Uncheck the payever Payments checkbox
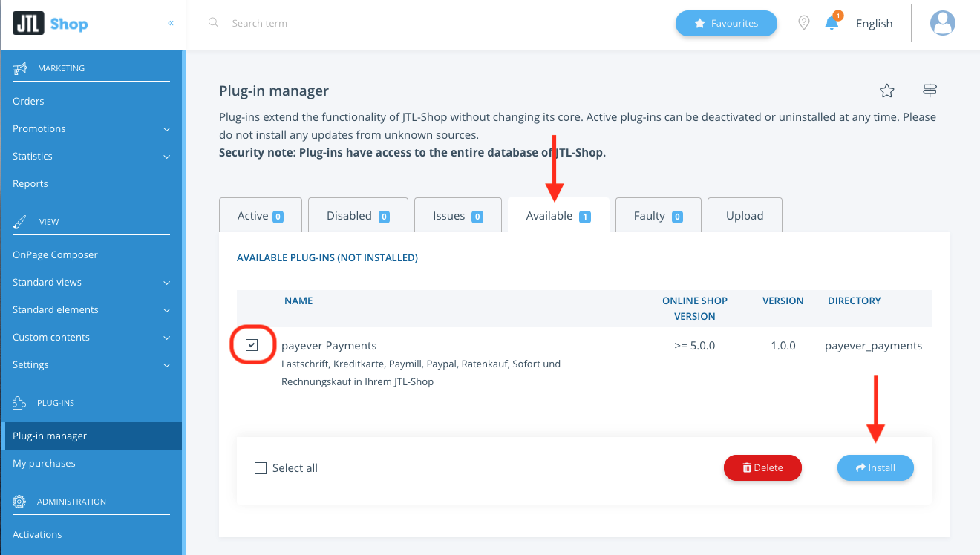The width and height of the screenshot is (980, 555). pyautogui.click(x=252, y=345)
